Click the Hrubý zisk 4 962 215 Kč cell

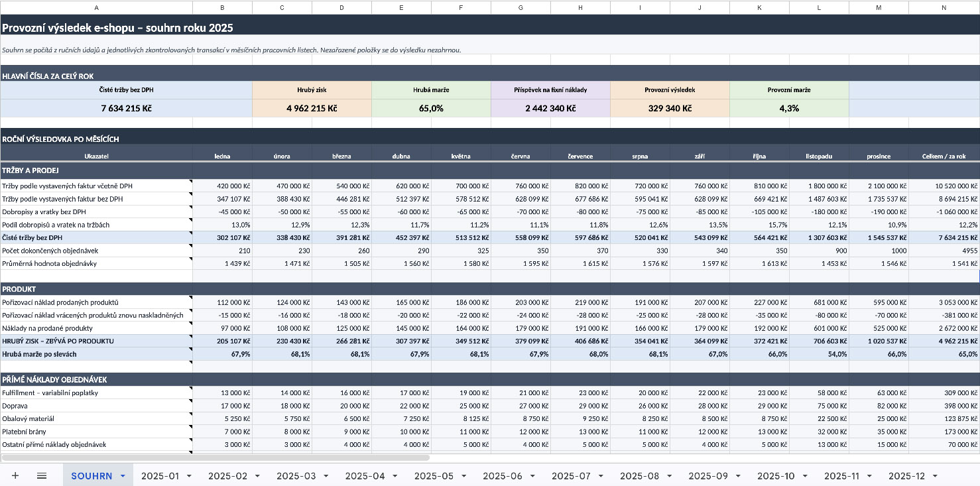coord(312,108)
